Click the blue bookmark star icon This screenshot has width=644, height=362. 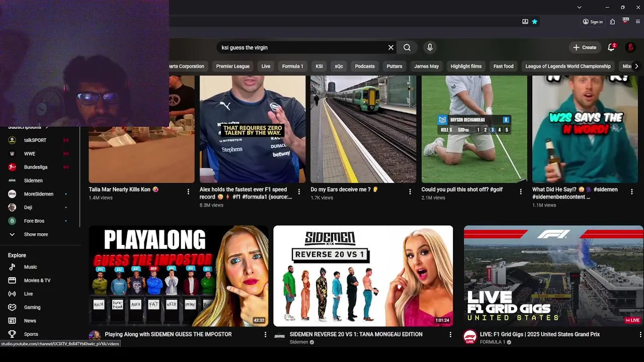click(534, 22)
